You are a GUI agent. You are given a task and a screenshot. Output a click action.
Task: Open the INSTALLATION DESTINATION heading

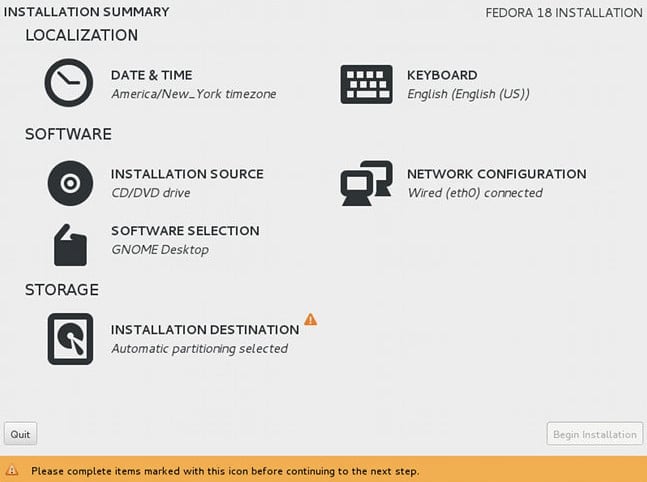click(x=205, y=330)
